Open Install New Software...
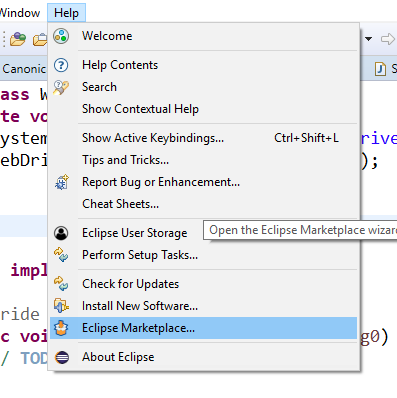The image size is (397, 398). click(203, 306)
